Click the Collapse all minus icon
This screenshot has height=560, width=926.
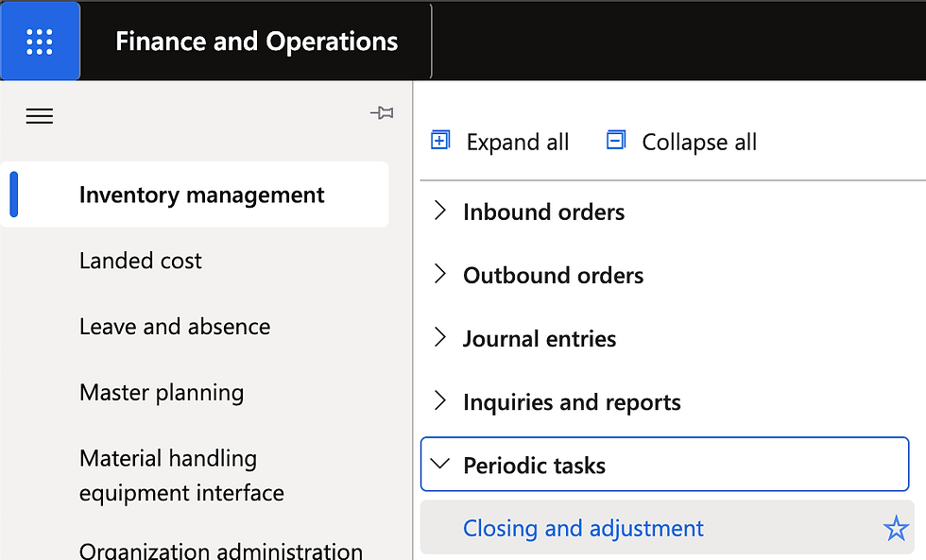click(616, 141)
